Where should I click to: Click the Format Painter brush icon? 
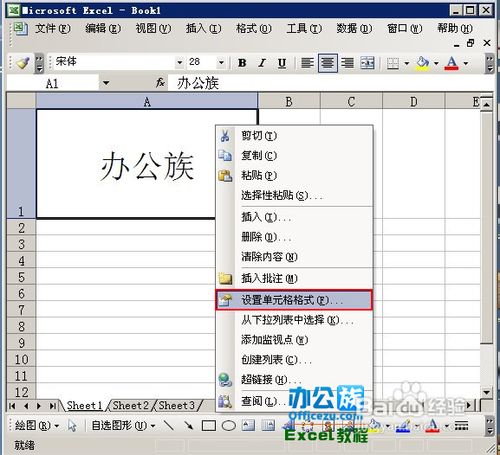[23, 63]
